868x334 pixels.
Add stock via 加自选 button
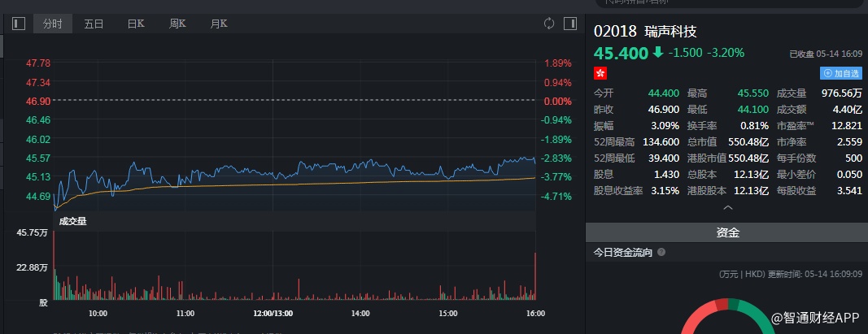coord(840,72)
